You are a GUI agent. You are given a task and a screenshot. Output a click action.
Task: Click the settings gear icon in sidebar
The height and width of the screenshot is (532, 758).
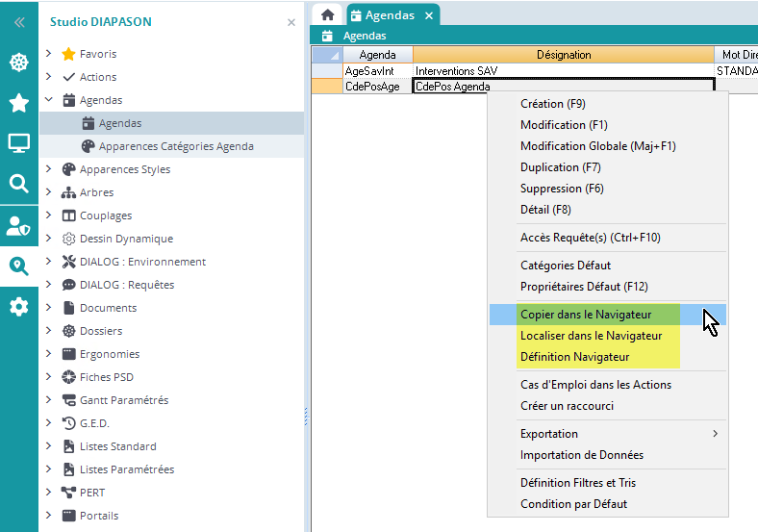tap(19, 307)
